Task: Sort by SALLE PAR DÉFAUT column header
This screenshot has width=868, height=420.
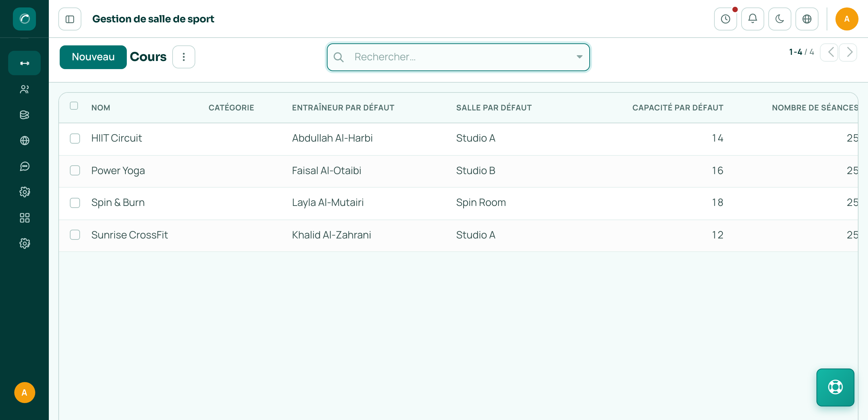Action: pyautogui.click(x=494, y=108)
